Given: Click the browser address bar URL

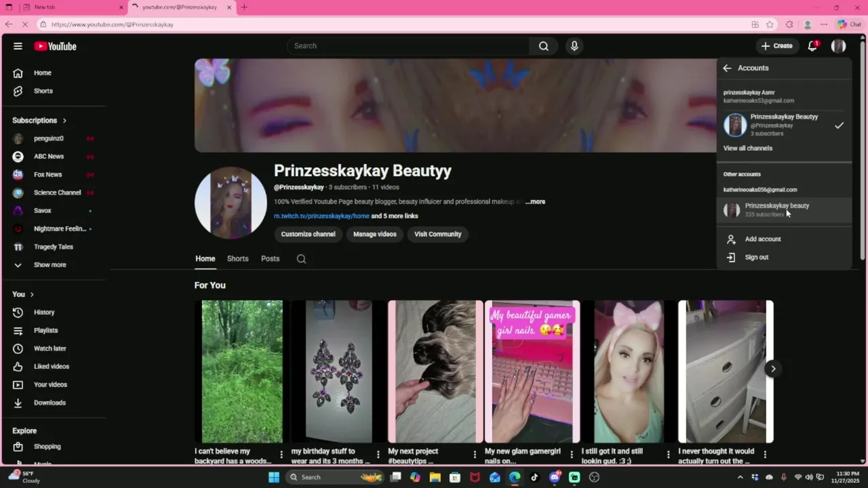Looking at the screenshot, I should (x=113, y=24).
